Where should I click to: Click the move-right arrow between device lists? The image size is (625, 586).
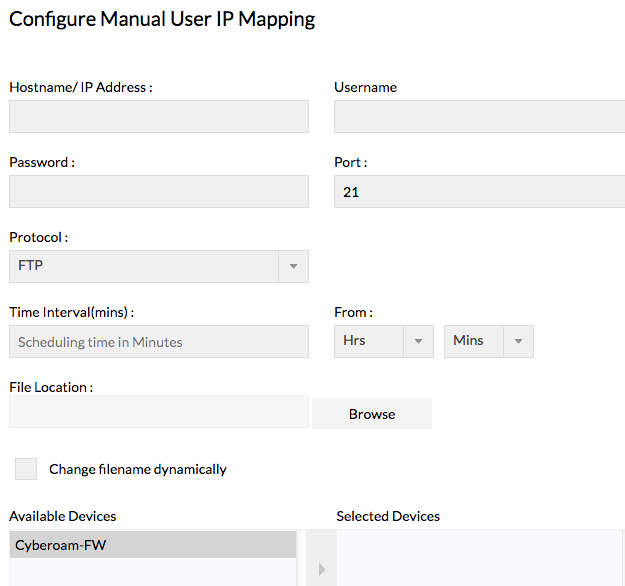[x=321, y=570]
